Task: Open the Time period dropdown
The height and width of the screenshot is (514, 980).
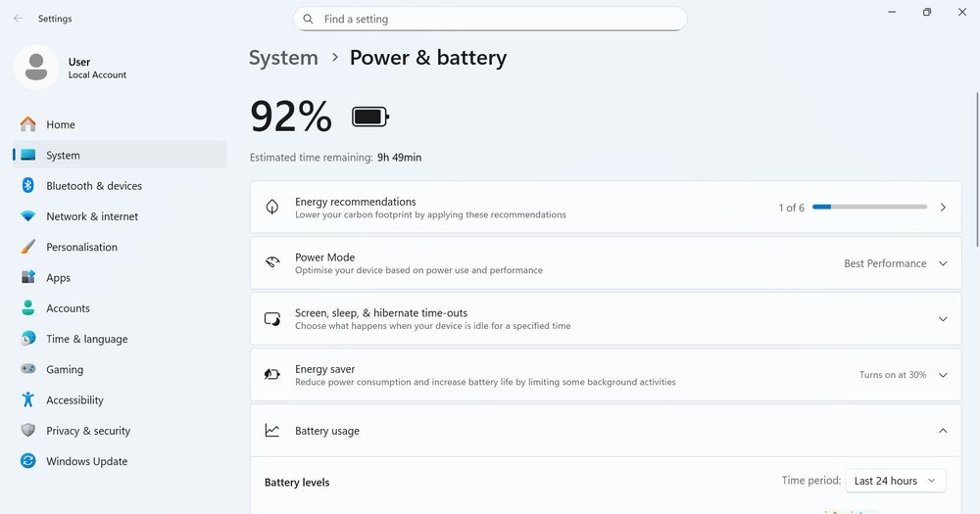Action: (896, 481)
